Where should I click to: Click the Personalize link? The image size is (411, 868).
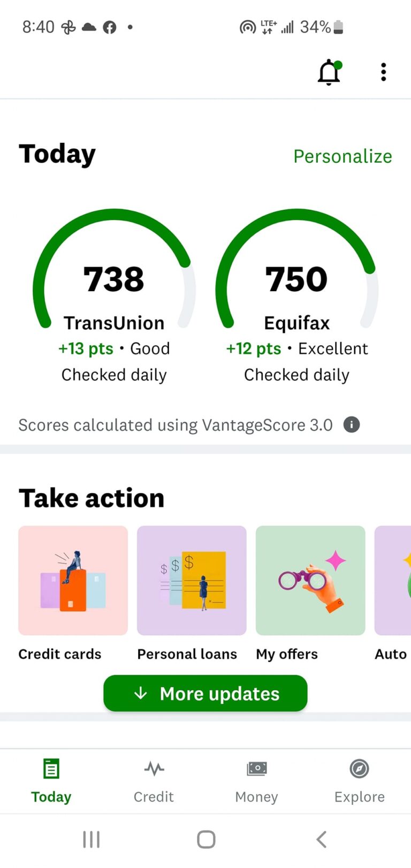coord(342,156)
